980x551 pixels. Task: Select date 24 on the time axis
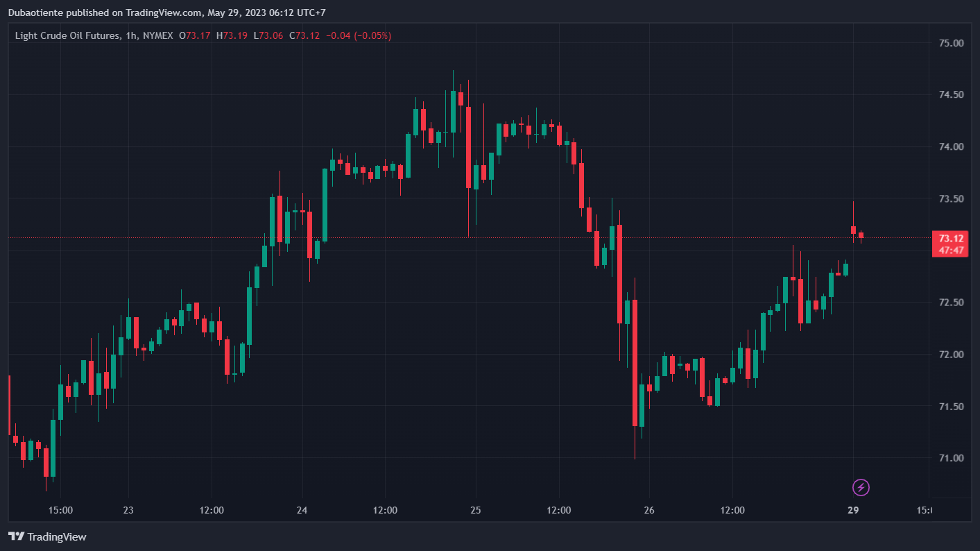302,510
